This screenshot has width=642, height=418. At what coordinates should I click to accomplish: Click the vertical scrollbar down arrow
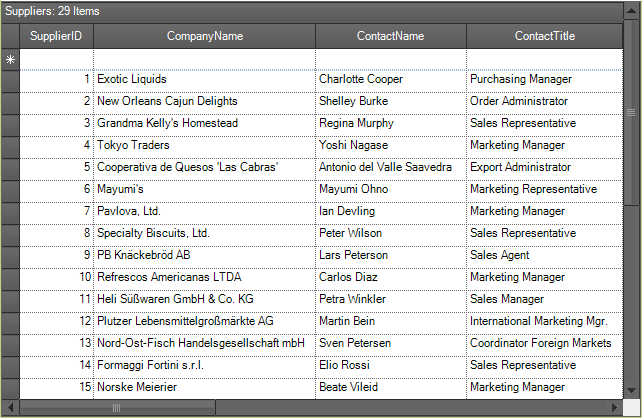coord(631,390)
